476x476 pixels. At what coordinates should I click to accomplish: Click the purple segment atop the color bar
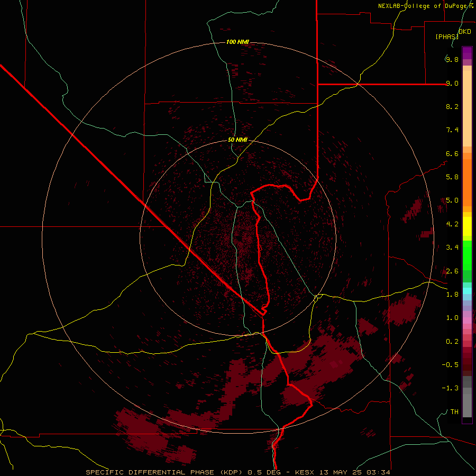[x=467, y=53]
